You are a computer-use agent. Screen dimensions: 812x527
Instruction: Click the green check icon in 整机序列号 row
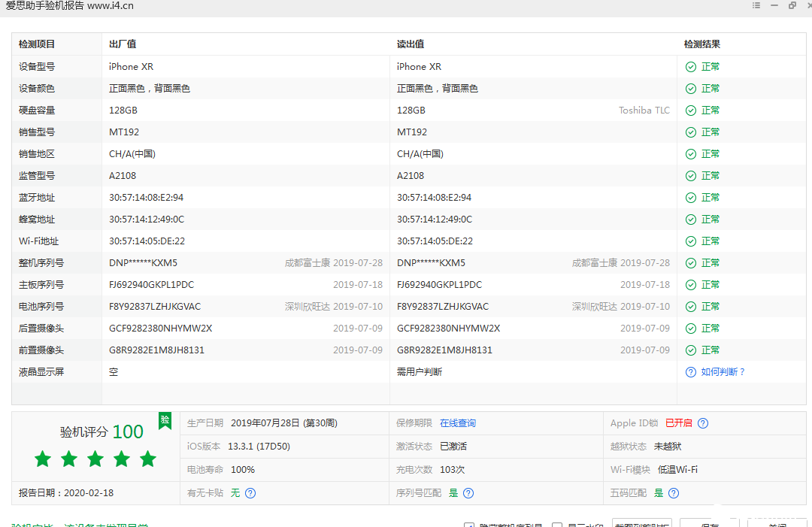(691, 263)
